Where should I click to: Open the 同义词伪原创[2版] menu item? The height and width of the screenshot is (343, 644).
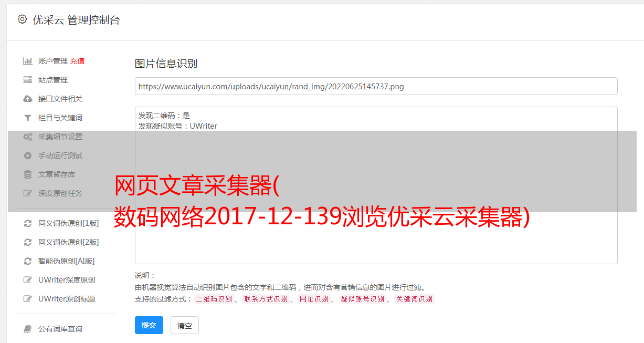[x=68, y=242]
